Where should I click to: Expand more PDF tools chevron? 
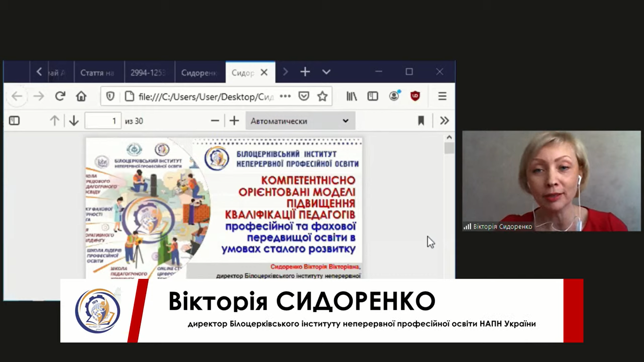444,121
